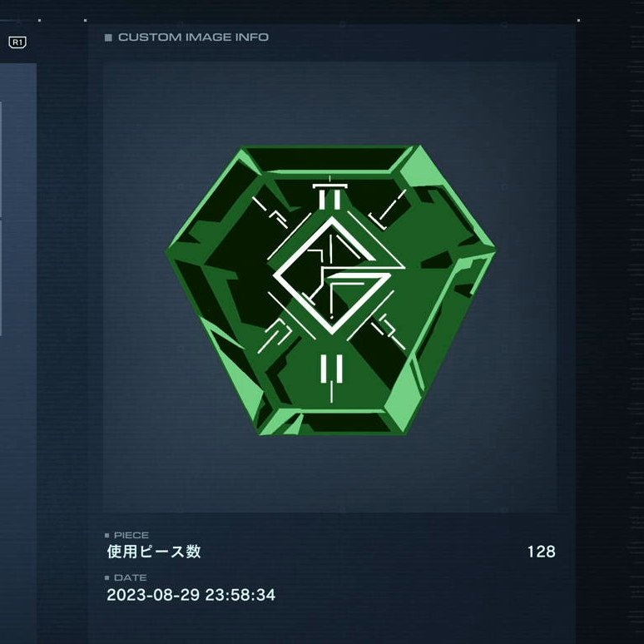The width and height of the screenshot is (644, 644).
Task: Click the bottom double-bar mark on the emblem
Action: click(331, 373)
